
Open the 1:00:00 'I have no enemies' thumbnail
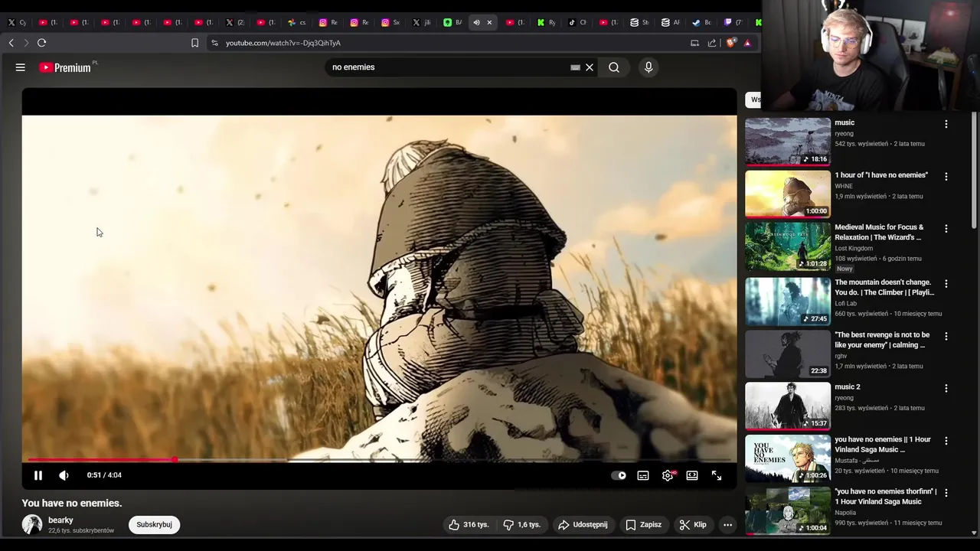[788, 194]
